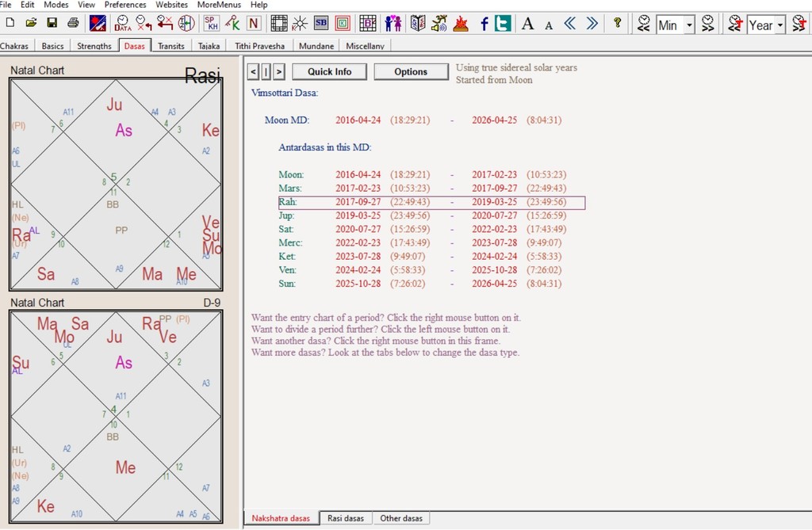
Task: Click the open book icon
Action: (x=418, y=23)
